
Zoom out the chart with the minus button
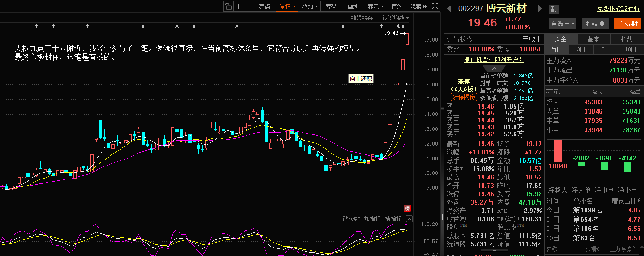(x=249, y=6)
